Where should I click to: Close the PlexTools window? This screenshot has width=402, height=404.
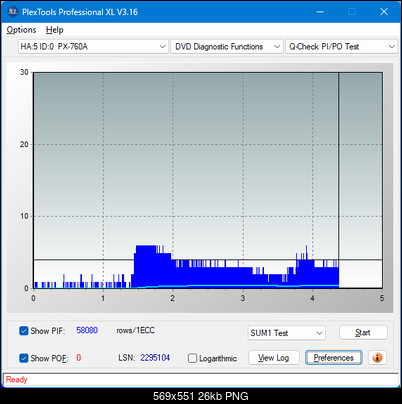pos(384,12)
